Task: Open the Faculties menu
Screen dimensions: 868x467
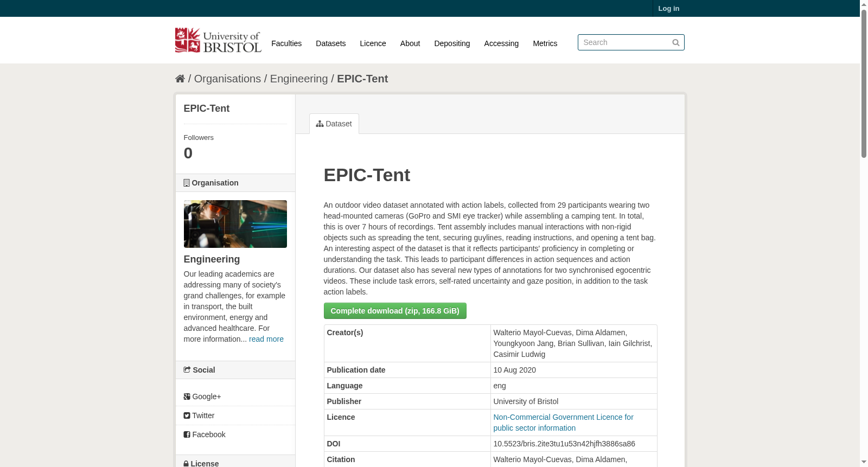Action: coord(286,43)
